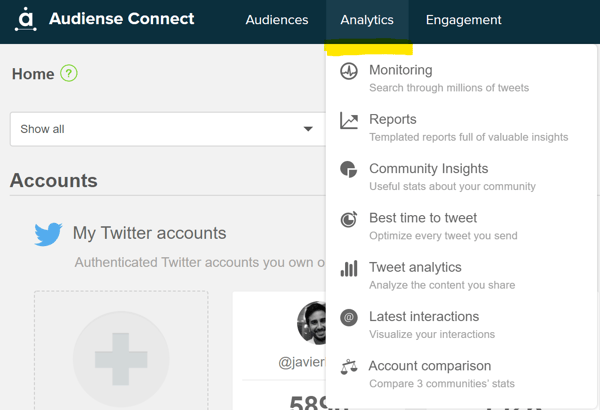Screen dimensions: 600x410
Task: Open the Analytics menu
Action: tap(367, 20)
